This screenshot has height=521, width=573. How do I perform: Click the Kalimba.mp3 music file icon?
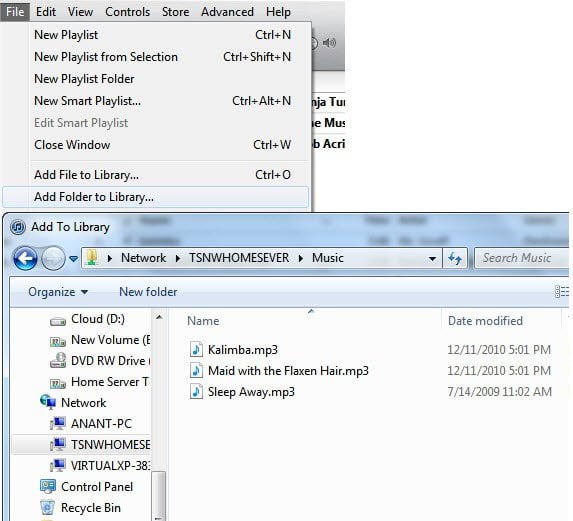tap(196, 349)
